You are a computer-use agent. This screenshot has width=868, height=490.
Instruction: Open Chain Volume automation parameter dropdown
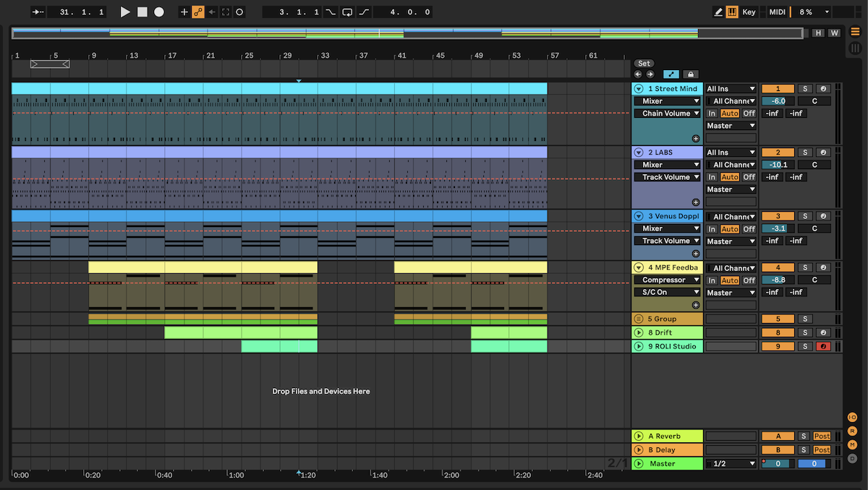tap(668, 113)
